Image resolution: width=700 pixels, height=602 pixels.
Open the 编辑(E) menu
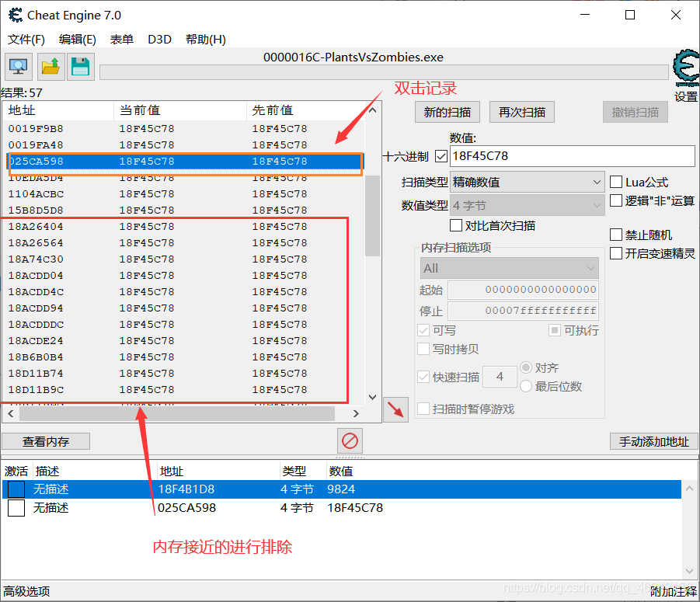click(x=78, y=40)
